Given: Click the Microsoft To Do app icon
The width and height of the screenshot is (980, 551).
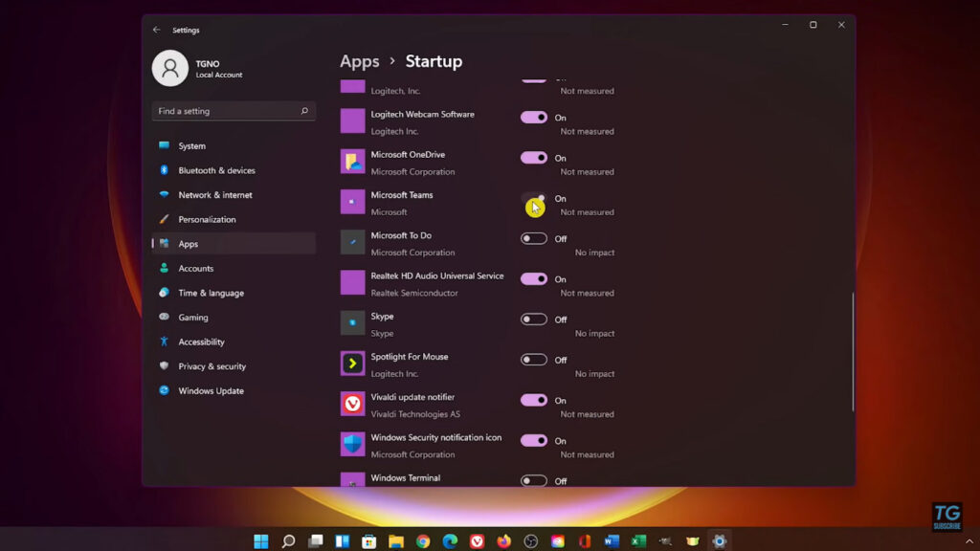Looking at the screenshot, I should click(x=352, y=242).
